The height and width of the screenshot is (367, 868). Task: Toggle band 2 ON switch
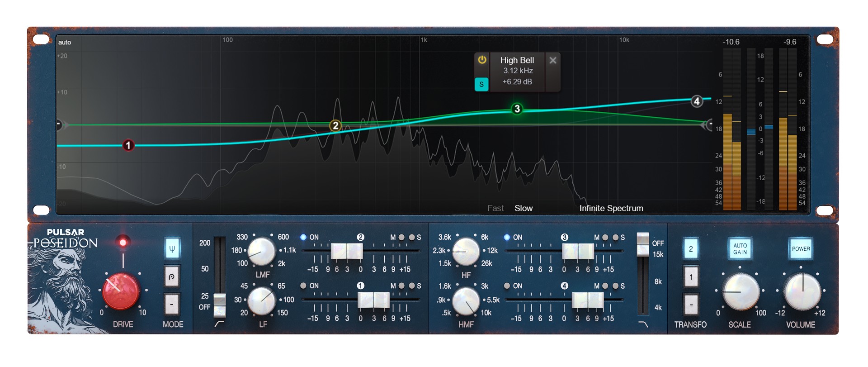point(303,237)
